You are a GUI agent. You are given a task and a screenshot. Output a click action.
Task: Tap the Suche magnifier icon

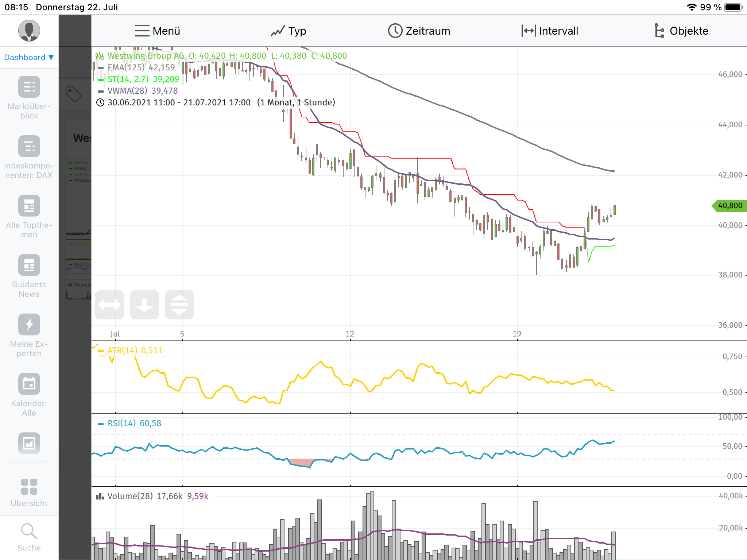point(29,531)
